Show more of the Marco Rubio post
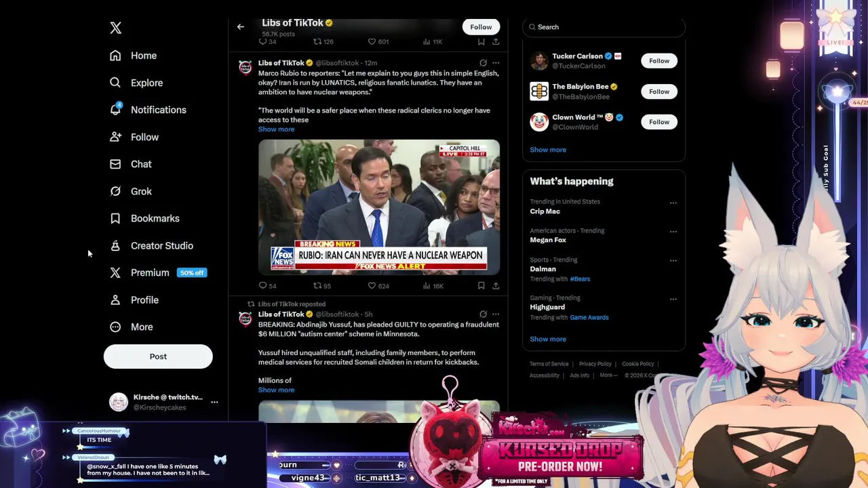Screen dimensions: 868x488 (x=276, y=129)
